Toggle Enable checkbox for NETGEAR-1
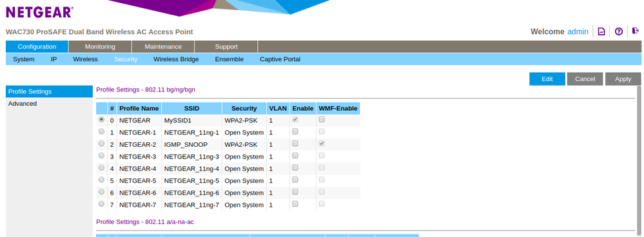The height and width of the screenshot is (237, 644). (x=295, y=131)
